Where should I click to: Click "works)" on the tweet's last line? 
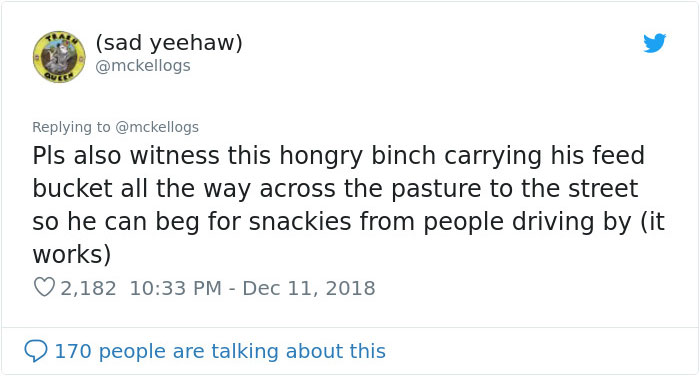click(71, 255)
